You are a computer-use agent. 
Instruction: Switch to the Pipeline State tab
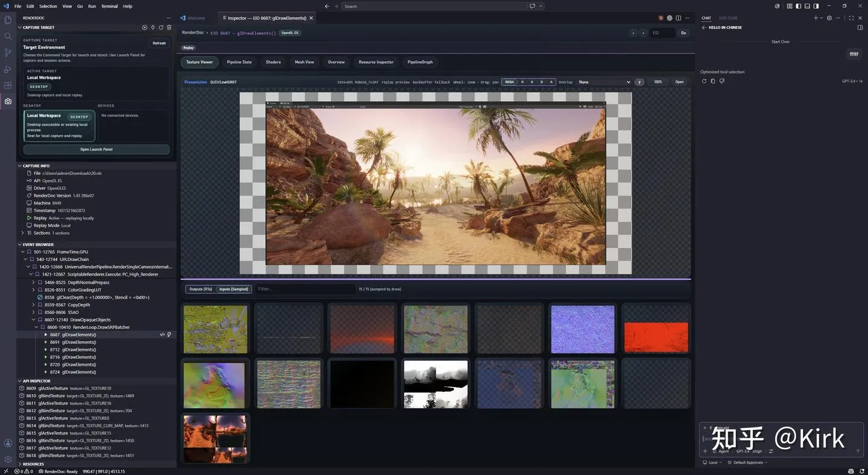click(239, 62)
